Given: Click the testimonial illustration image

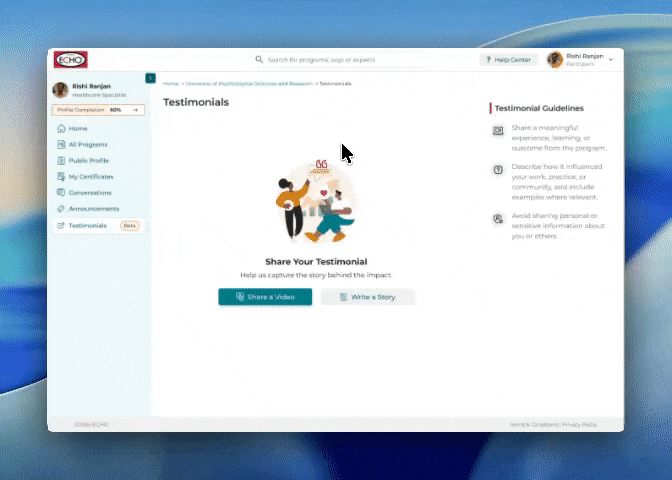Looking at the screenshot, I should (x=316, y=201).
